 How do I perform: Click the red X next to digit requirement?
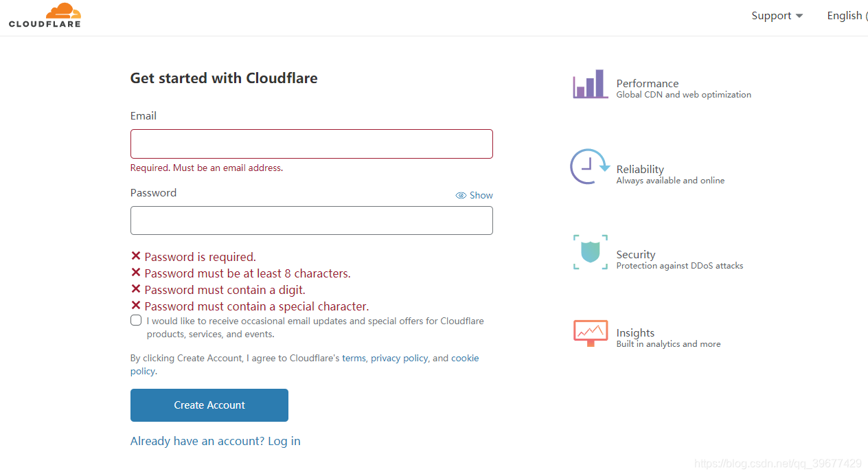pyautogui.click(x=136, y=289)
